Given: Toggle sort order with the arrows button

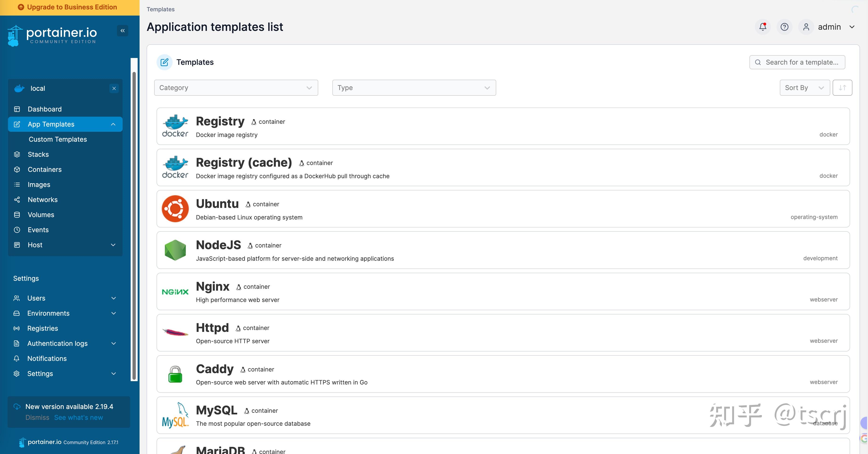Looking at the screenshot, I should pos(842,88).
